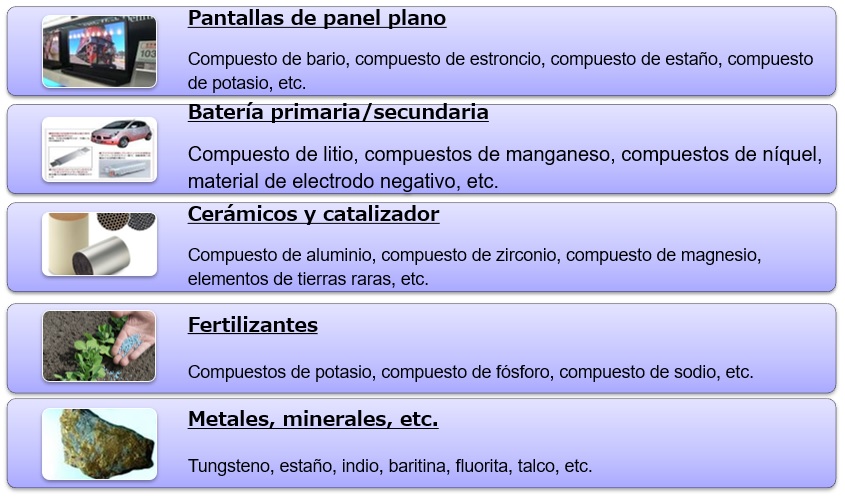Click the car and battery thumbnail image

(x=99, y=149)
